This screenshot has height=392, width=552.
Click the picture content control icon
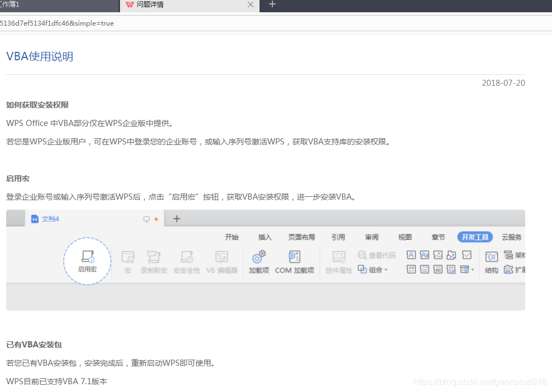[438, 255]
